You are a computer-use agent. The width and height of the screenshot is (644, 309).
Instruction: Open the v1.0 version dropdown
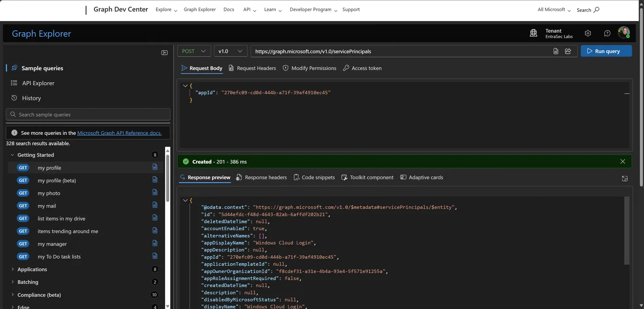pyautogui.click(x=230, y=51)
